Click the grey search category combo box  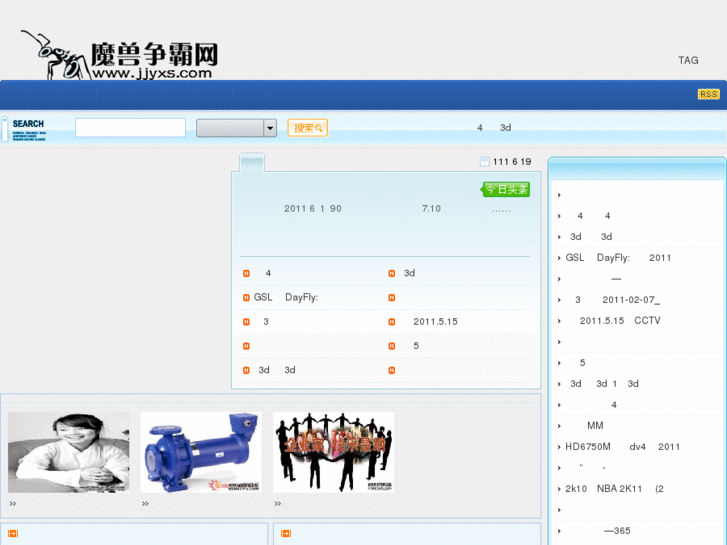tap(236, 128)
